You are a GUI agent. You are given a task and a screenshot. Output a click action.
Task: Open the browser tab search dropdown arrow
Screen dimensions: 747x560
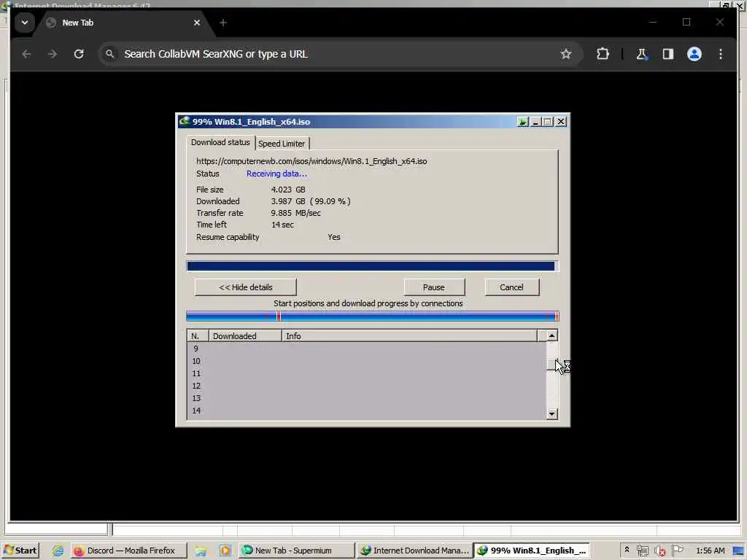(24, 23)
